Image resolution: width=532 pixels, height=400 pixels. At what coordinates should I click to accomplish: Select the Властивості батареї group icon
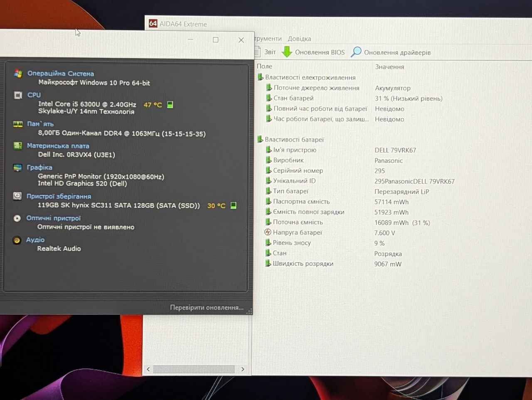tap(260, 139)
